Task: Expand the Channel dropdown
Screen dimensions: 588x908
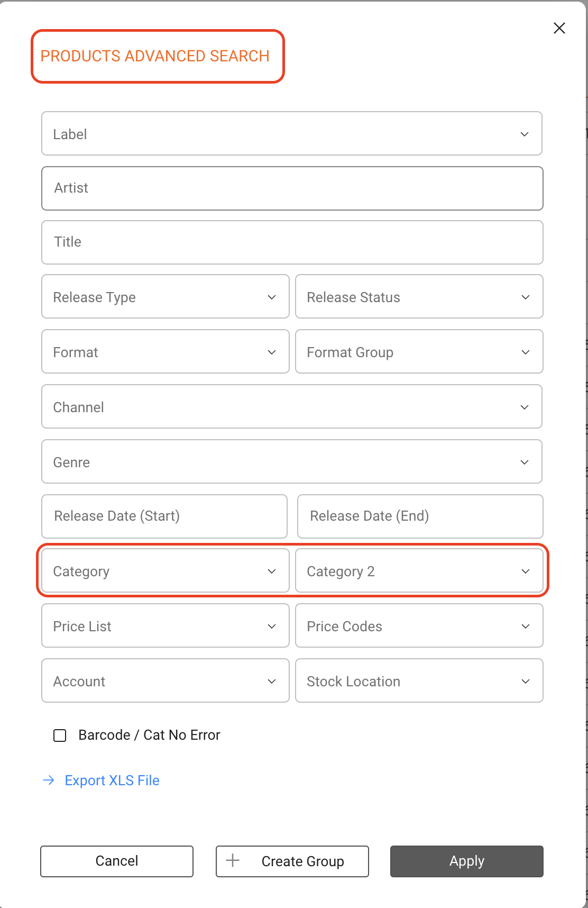Action: (x=292, y=406)
